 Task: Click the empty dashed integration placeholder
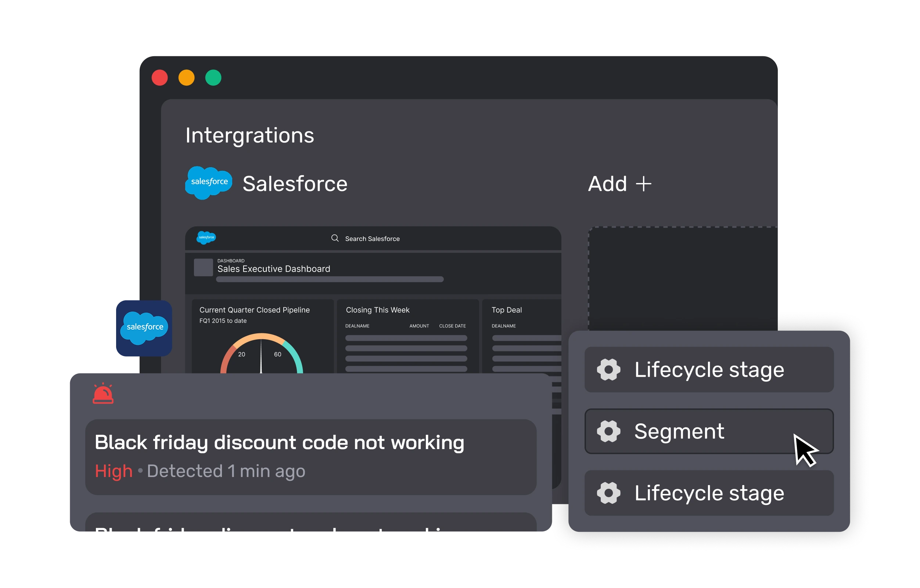pos(682,278)
